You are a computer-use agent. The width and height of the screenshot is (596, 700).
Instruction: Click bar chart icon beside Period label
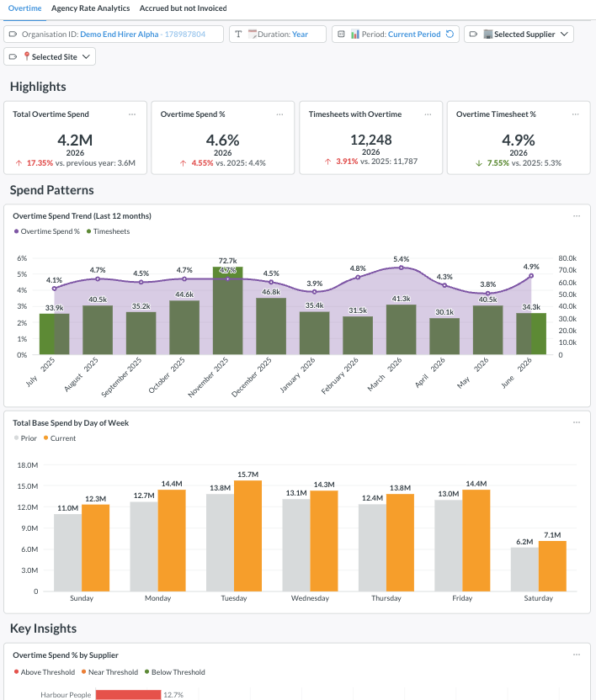point(354,34)
